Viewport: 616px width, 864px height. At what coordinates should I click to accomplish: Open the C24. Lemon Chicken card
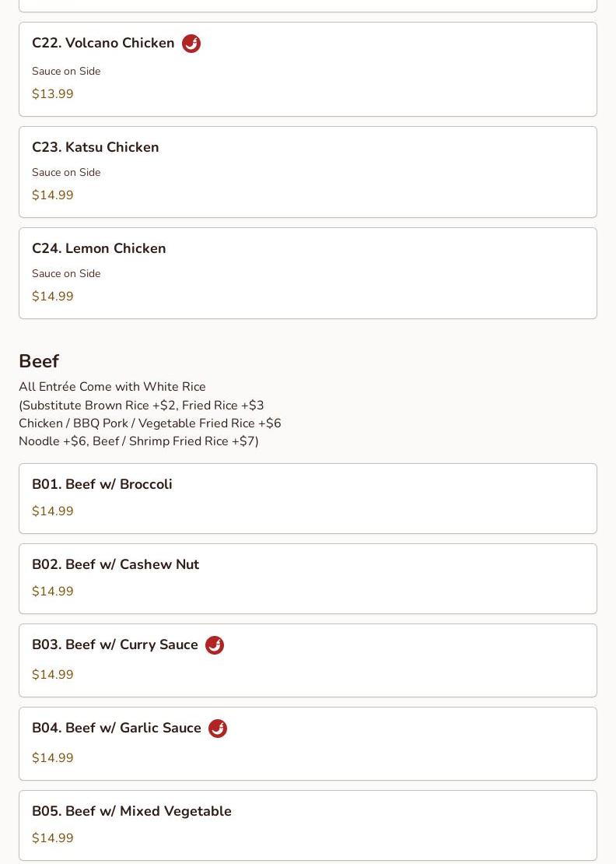(308, 273)
